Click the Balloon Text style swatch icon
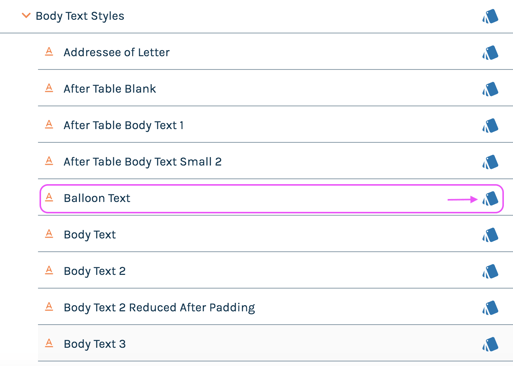Viewport: 513px width, 366px height. tap(490, 199)
